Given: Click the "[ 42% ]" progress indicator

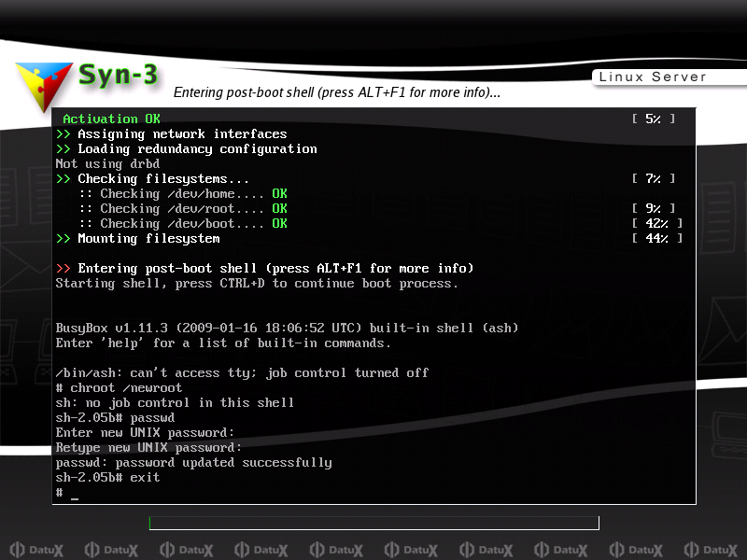Looking at the screenshot, I should click(657, 223).
